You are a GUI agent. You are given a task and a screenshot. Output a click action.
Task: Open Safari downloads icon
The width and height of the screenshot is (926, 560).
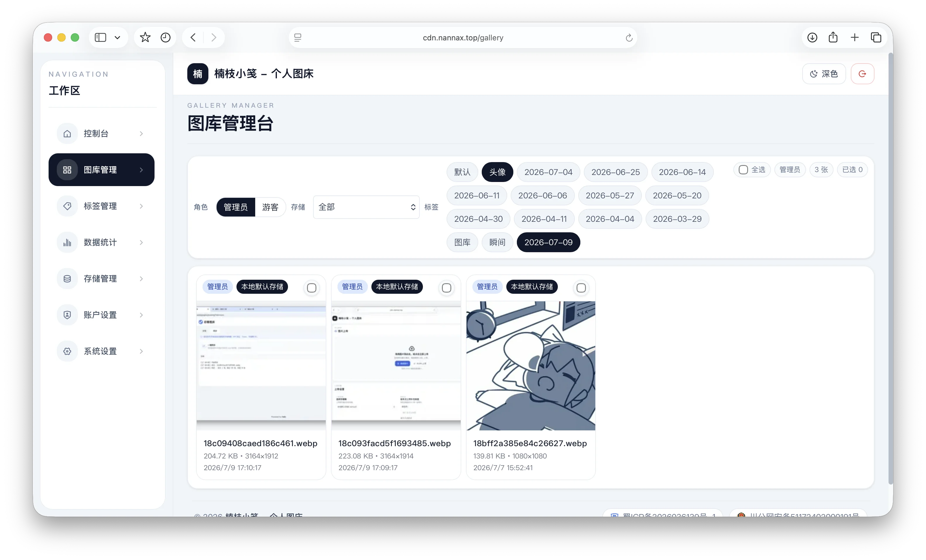tap(812, 37)
